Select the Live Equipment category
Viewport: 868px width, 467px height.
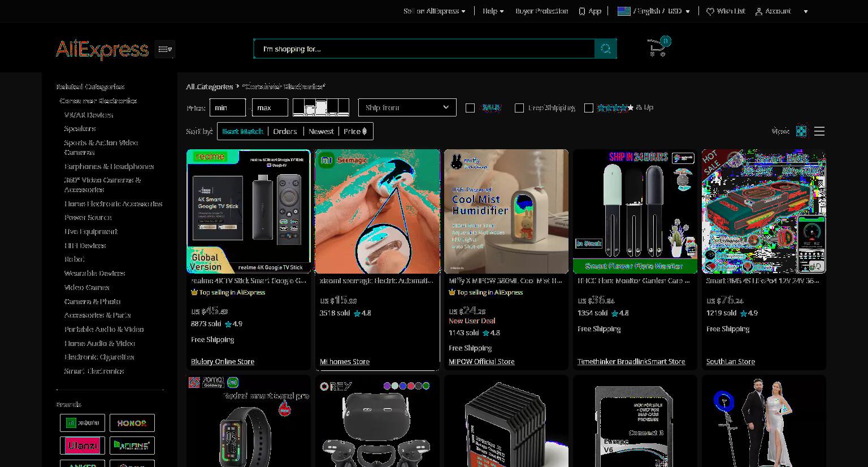click(x=91, y=232)
